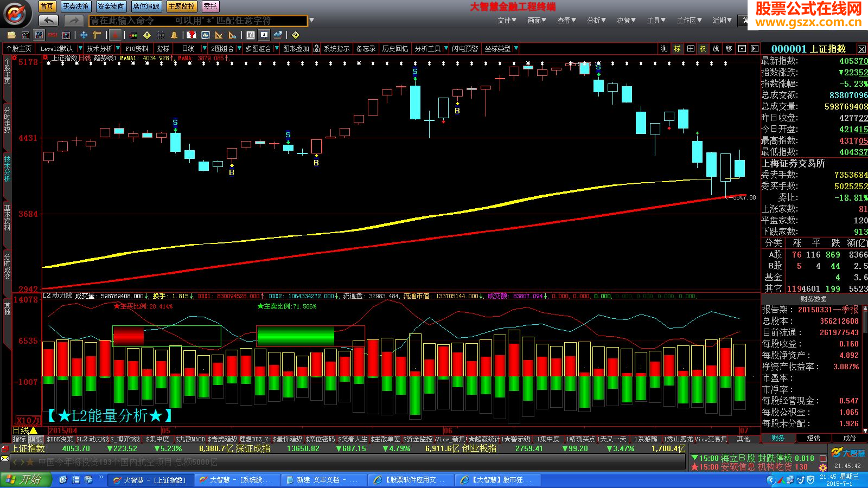This screenshot has height=488, width=868.
Task: Click the 主题监控 button
Action: [182, 7]
